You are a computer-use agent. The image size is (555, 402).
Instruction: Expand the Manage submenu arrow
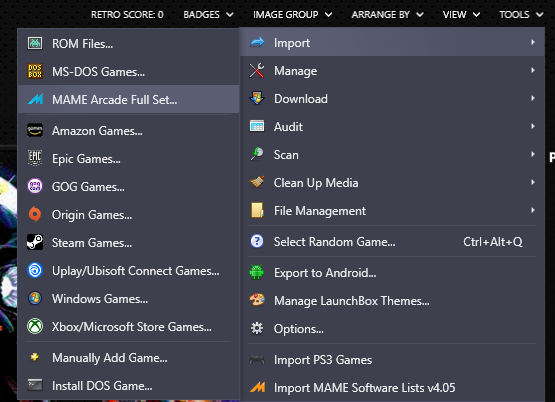click(533, 70)
